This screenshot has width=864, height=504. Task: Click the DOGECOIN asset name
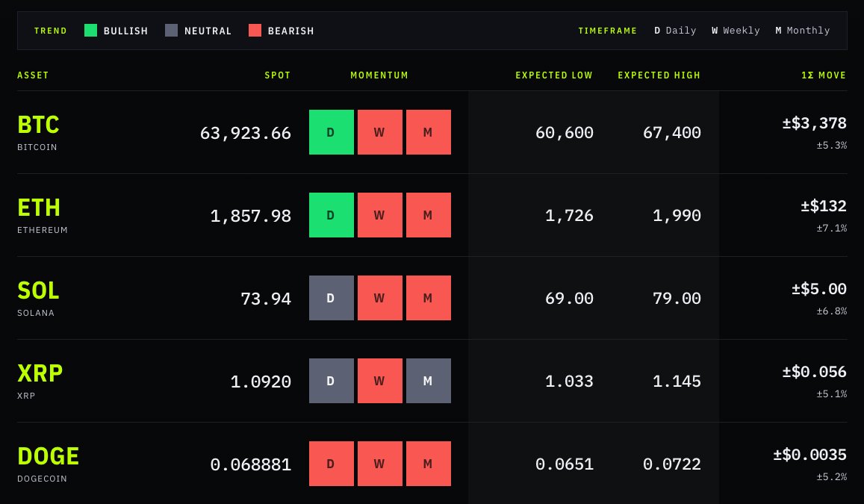[42, 479]
